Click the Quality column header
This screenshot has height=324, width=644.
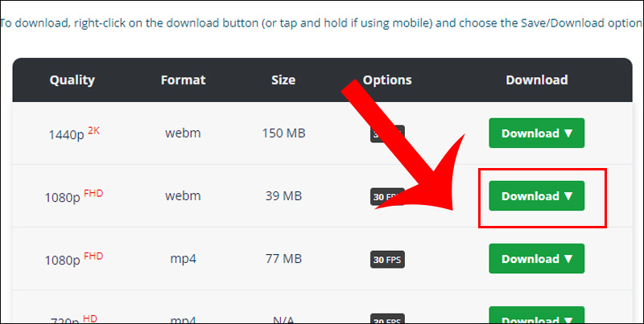point(72,80)
